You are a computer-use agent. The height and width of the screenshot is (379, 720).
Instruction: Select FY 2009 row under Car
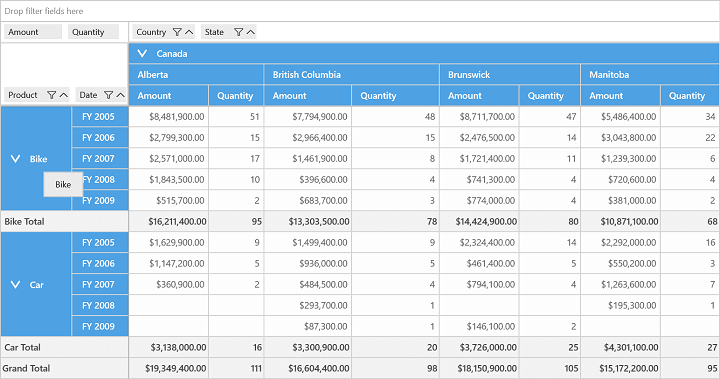pyautogui.click(x=100, y=327)
